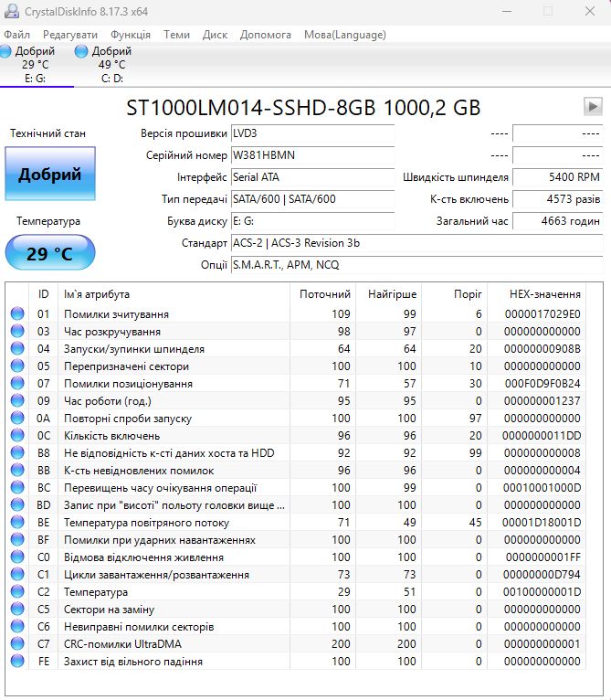Screen dimensions: 611x700
Task: Click status circle for attribute 01 Помилки зчитування
Action: point(17,313)
